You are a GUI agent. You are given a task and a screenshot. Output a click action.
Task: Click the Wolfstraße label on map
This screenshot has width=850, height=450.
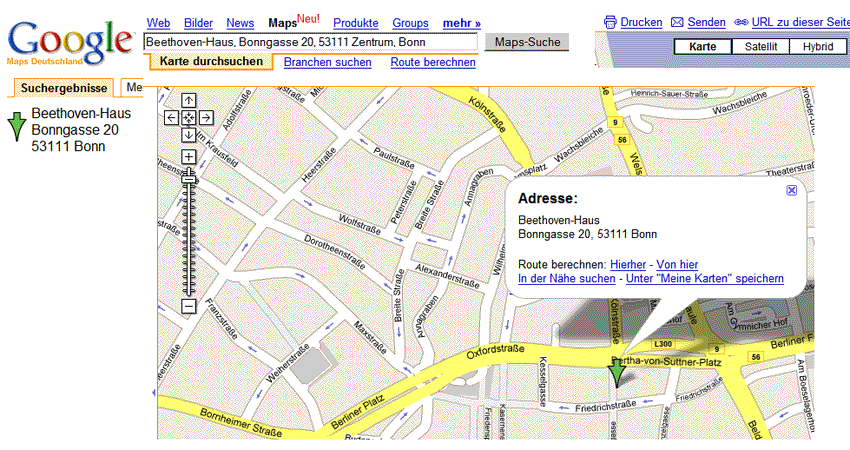359,224
